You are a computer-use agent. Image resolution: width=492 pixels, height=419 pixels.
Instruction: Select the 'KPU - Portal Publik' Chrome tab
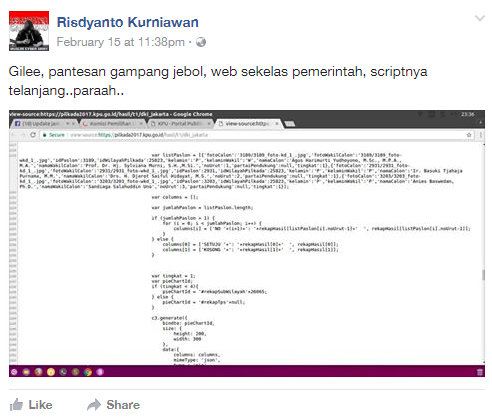(x=180, y=124)
